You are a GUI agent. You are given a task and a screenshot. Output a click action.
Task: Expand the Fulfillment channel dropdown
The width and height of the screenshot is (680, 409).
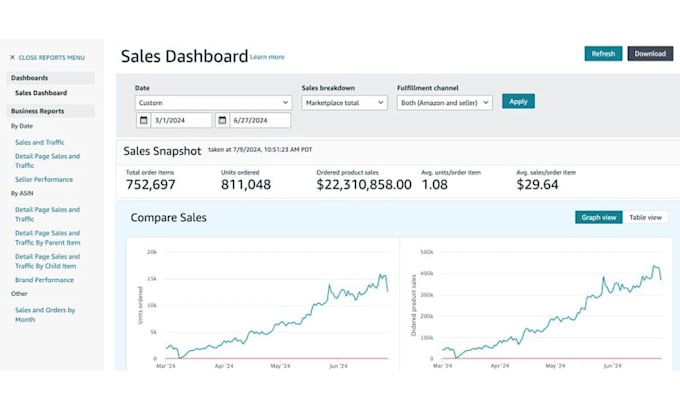445,103
